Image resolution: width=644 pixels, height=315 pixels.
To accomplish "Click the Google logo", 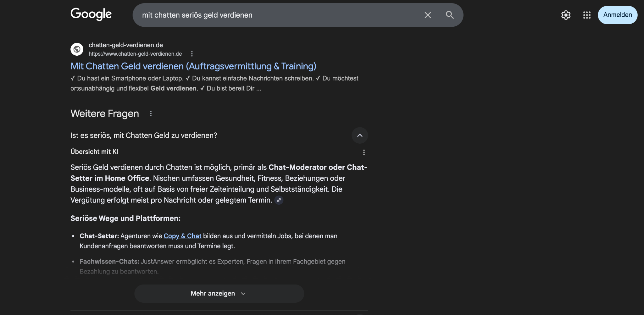I will 91,14.
